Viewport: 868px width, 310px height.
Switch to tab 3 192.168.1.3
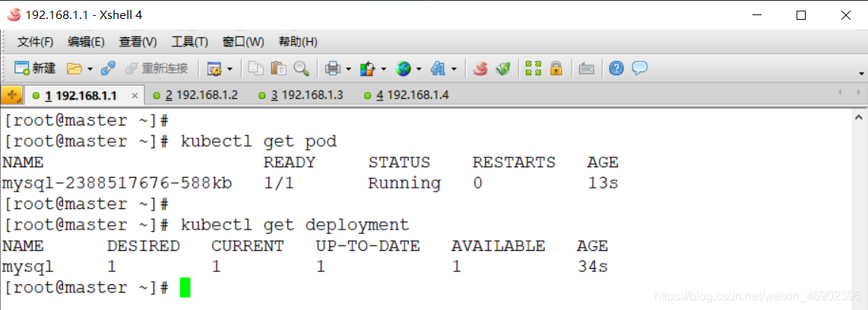300,95
